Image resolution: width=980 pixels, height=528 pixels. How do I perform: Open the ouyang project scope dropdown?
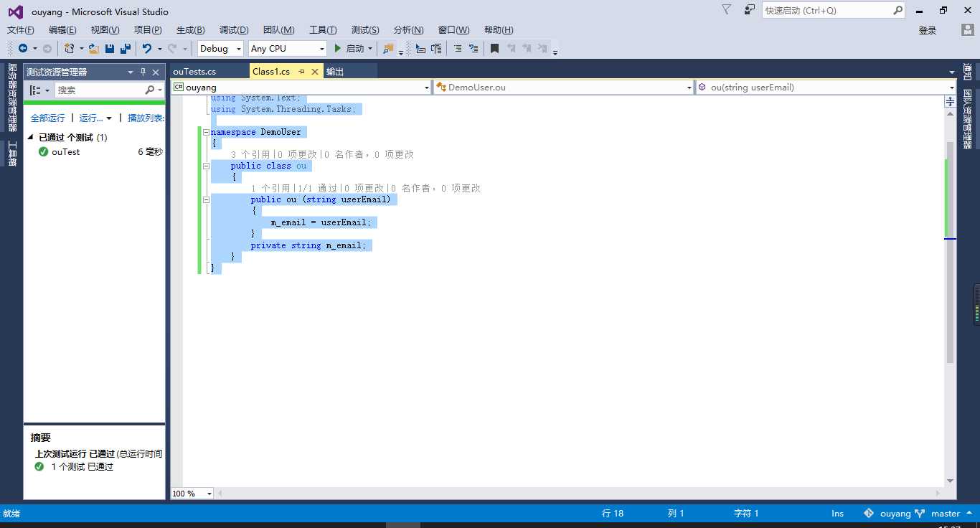point(301,88)
